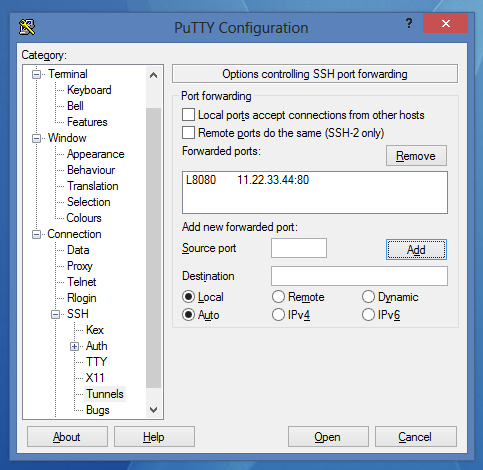Enable local ports accept connections checkbox

[188, 115]
